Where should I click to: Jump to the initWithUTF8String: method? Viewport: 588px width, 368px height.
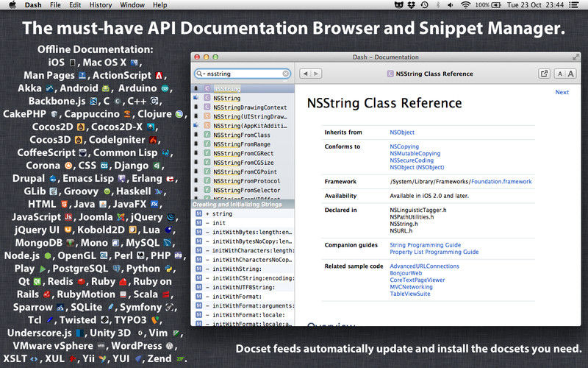243,287
